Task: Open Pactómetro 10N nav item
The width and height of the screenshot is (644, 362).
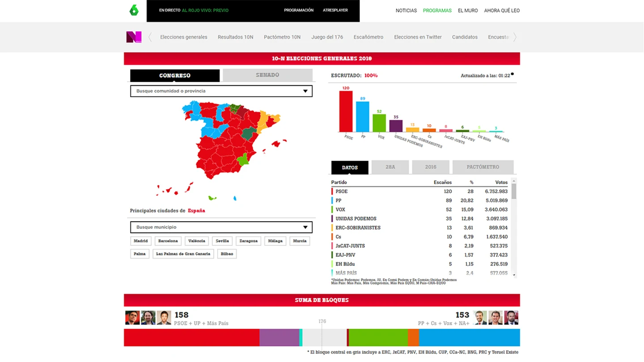Action: tap(282, 37)
